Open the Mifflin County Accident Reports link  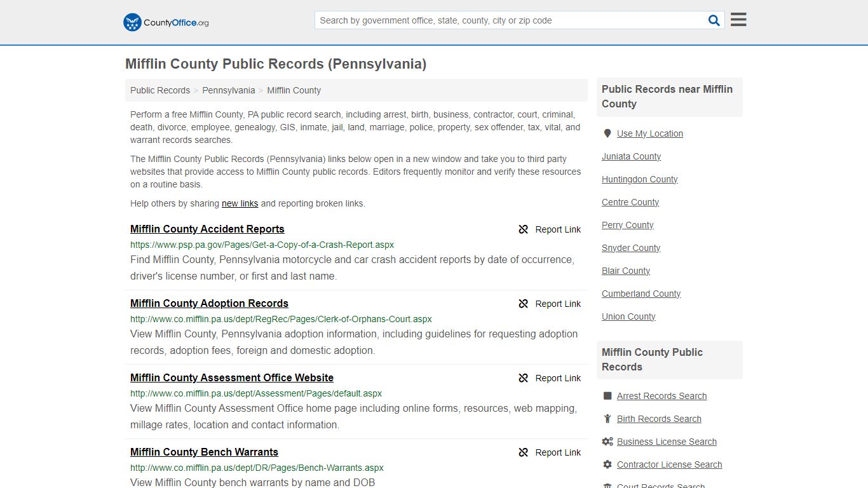point(207,229)
